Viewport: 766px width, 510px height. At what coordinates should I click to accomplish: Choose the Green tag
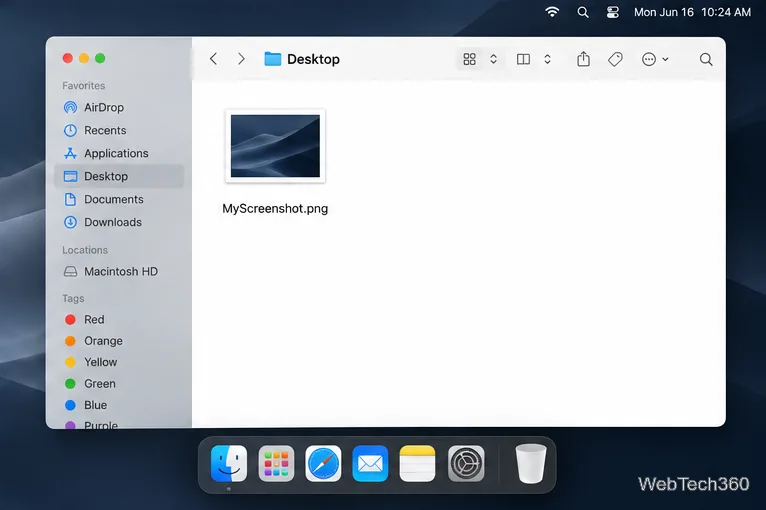(119, 384)
